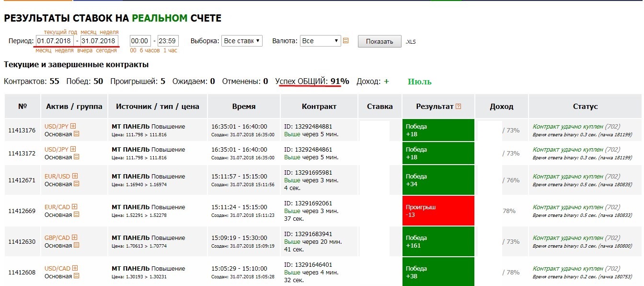Click the Ставка column header

click(380, 107)
